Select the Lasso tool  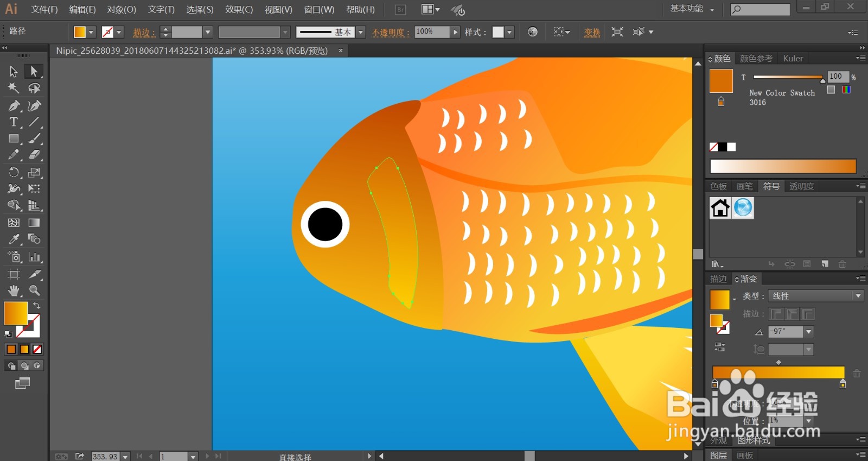[x=34, y=88]
